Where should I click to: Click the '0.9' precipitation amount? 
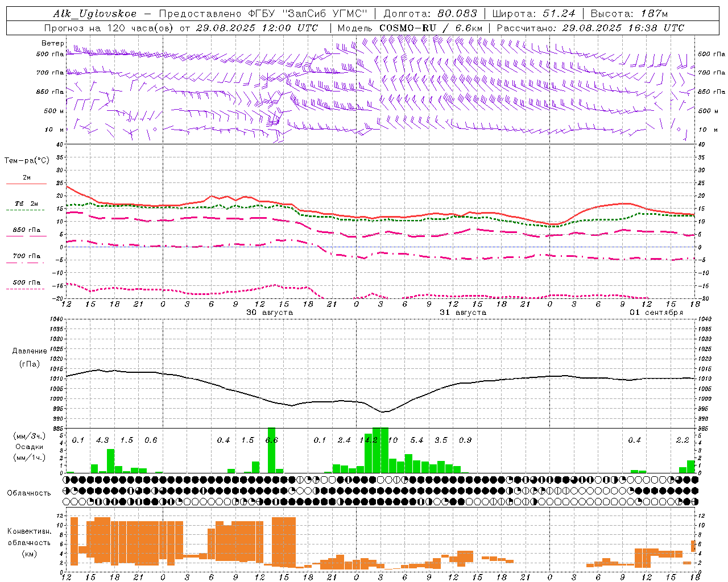click(x=465, y=440)
